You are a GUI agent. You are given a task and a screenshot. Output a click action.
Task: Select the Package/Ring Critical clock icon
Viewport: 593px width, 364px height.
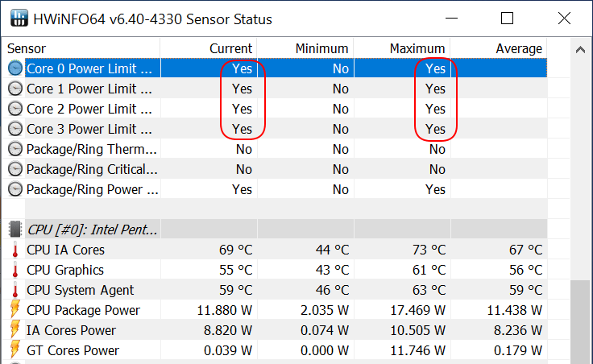(x=15, y=169)
